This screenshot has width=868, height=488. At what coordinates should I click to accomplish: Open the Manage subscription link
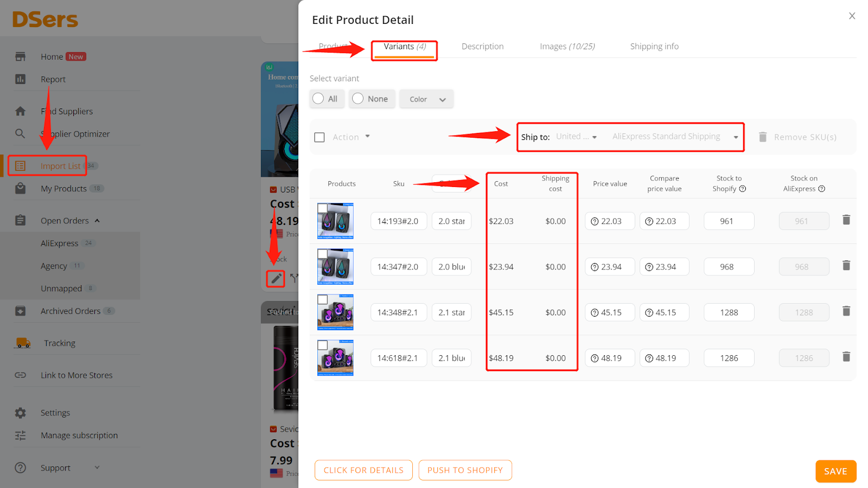click(79, 435)
